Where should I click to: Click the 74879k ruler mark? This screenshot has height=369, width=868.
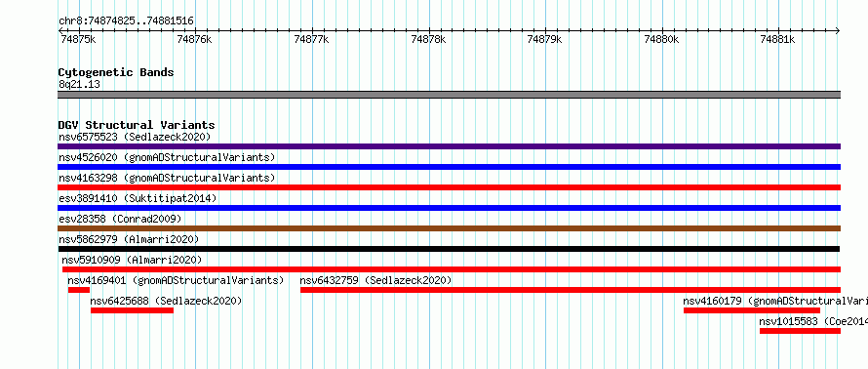544,39
